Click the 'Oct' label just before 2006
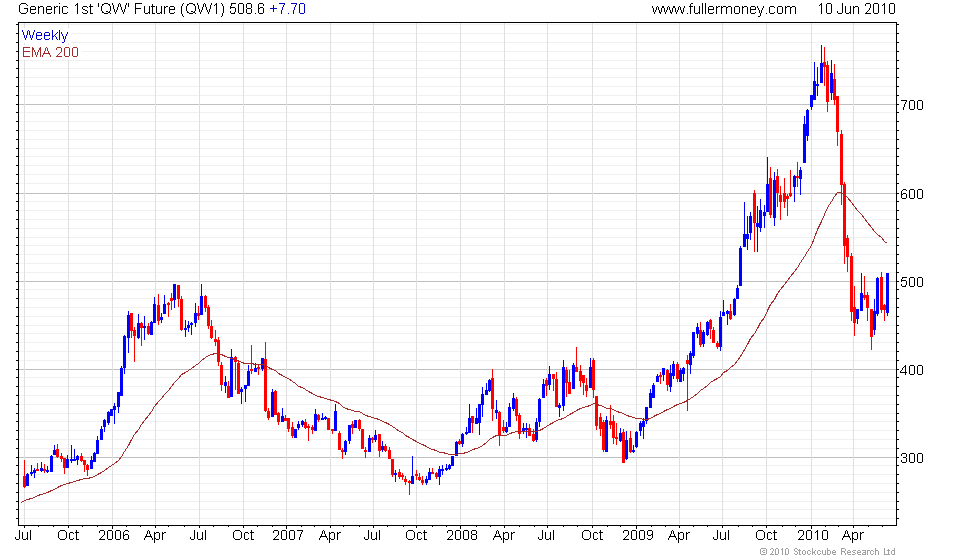The width and height of the screenshot is (980, 560). tap(68, 536)
